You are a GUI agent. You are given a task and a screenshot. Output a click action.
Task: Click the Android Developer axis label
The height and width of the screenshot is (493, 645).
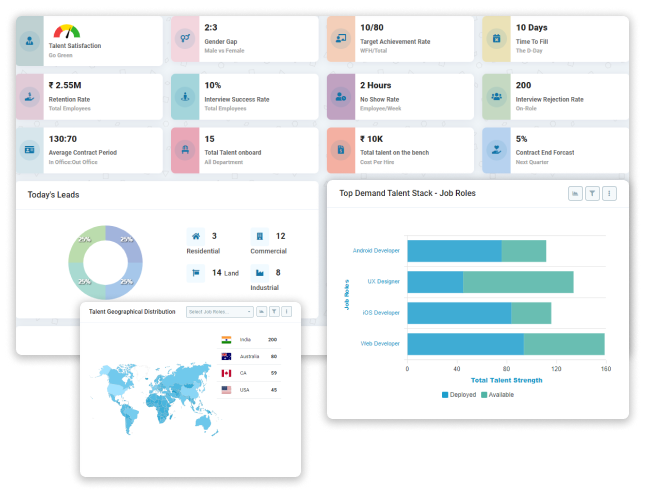pos(376,251)
